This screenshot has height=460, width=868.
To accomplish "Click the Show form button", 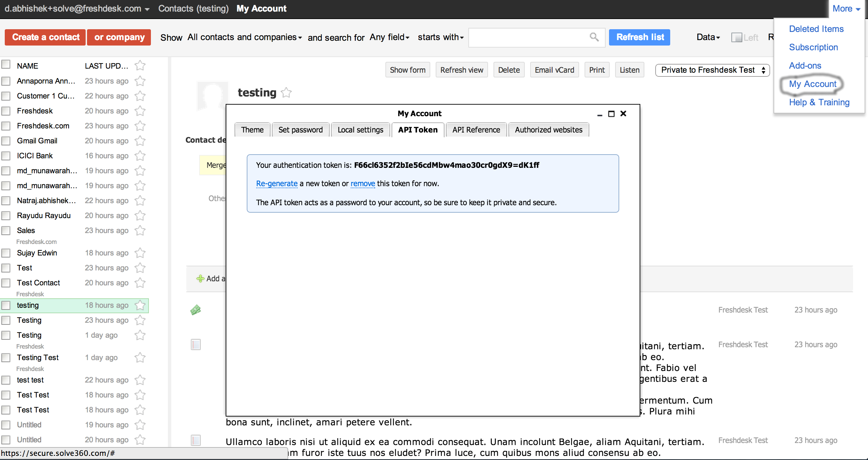I will 408,70.
